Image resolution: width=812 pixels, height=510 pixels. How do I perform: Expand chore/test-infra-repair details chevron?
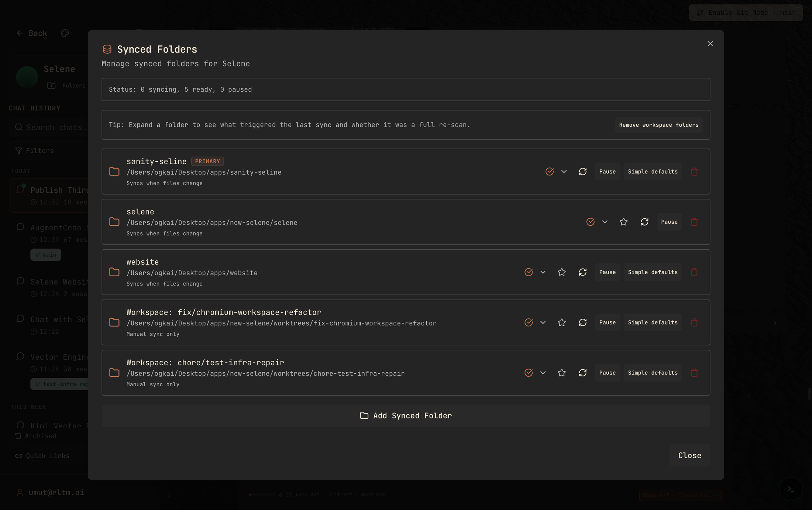point(543,373)
